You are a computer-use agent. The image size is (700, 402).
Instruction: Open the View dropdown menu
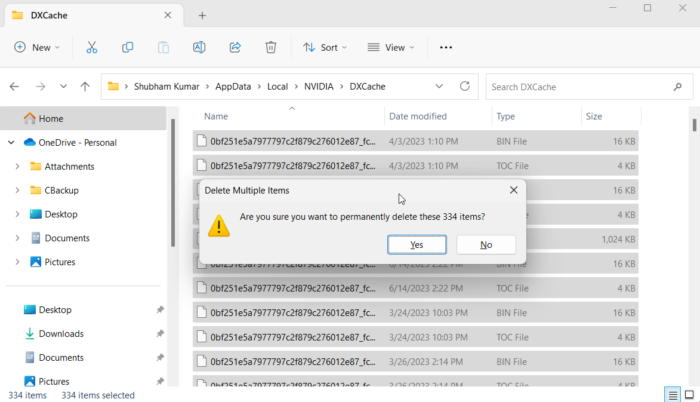(x=390, y=47)
